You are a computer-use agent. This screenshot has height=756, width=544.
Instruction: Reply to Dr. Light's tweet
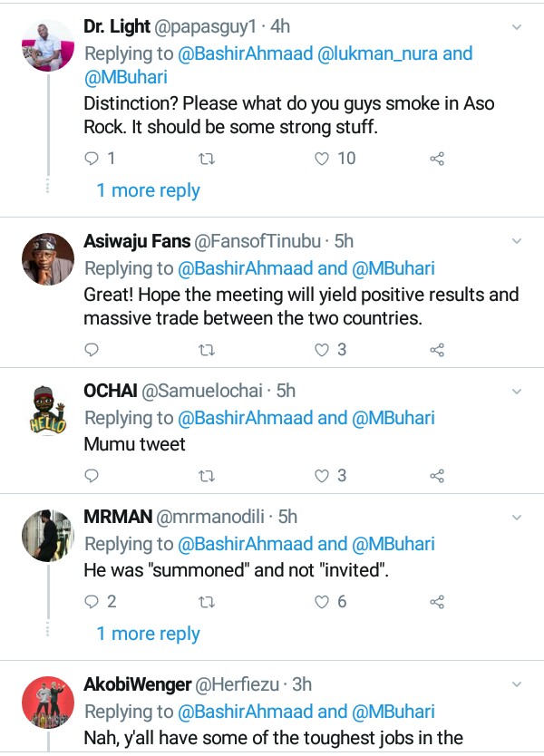coord(91,159)
